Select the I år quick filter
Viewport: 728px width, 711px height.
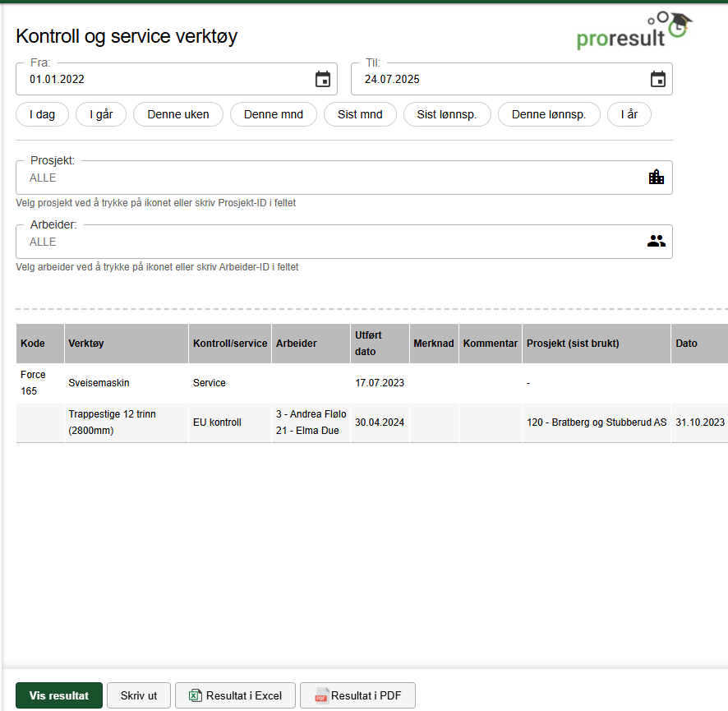click(x=629, y=114)
